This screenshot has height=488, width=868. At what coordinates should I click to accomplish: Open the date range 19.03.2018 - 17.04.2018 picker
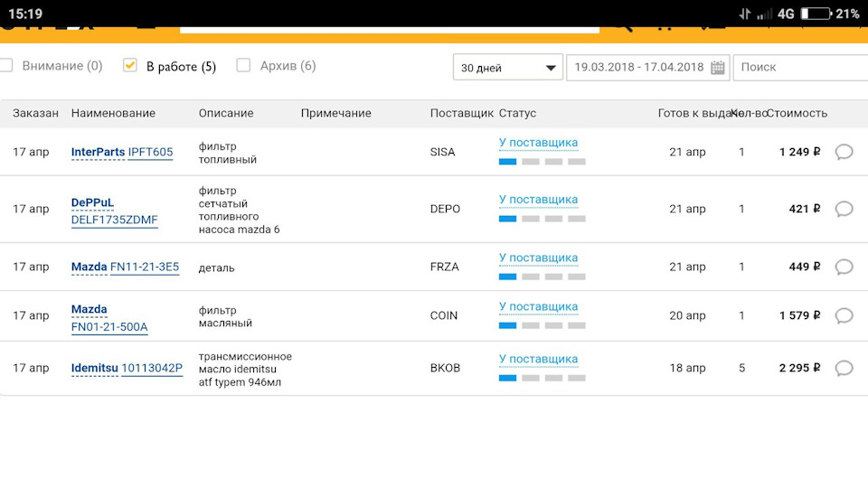click(x=638, y=68)
